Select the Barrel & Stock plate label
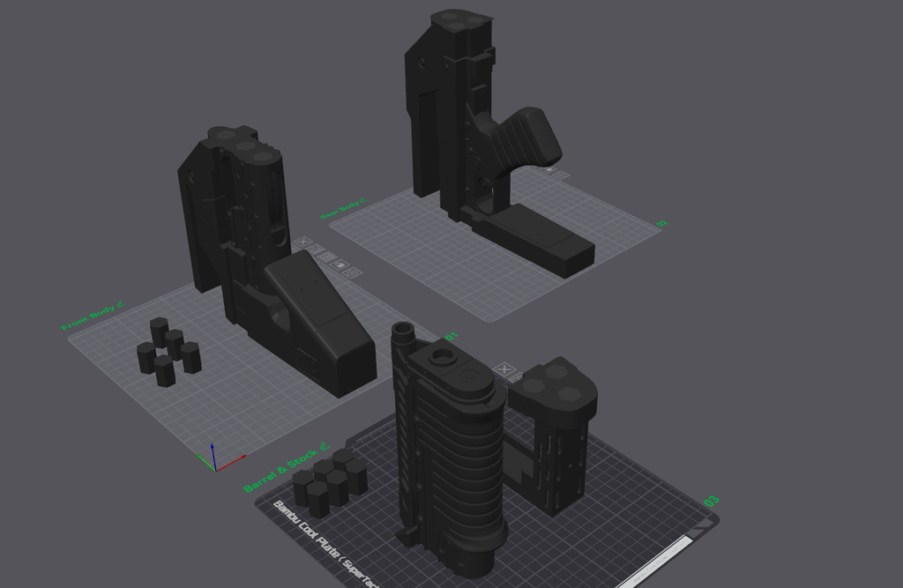This screenshot has width=903, height=588. pos(280,471)
